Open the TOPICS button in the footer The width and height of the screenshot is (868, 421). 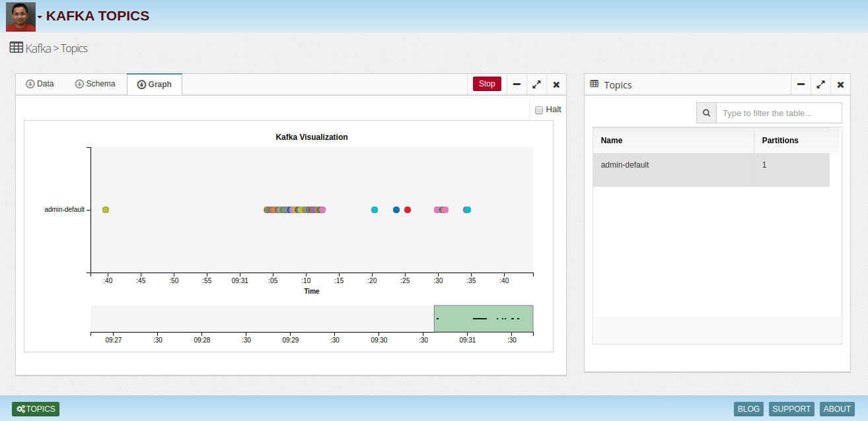pos(36,409)
